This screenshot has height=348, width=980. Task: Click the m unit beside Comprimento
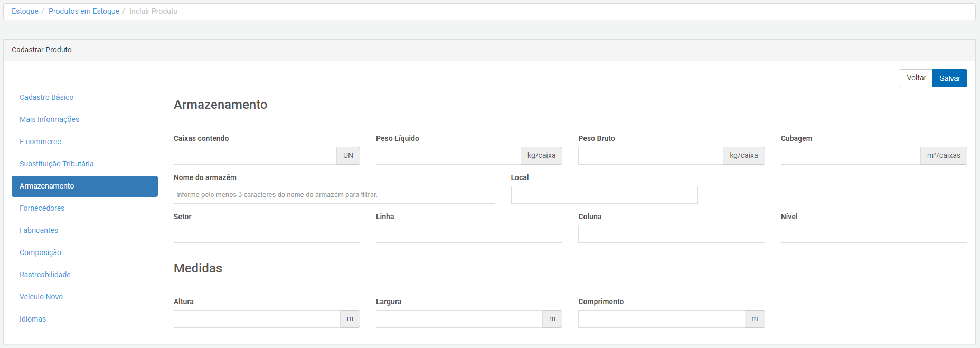tap(755, 319)
